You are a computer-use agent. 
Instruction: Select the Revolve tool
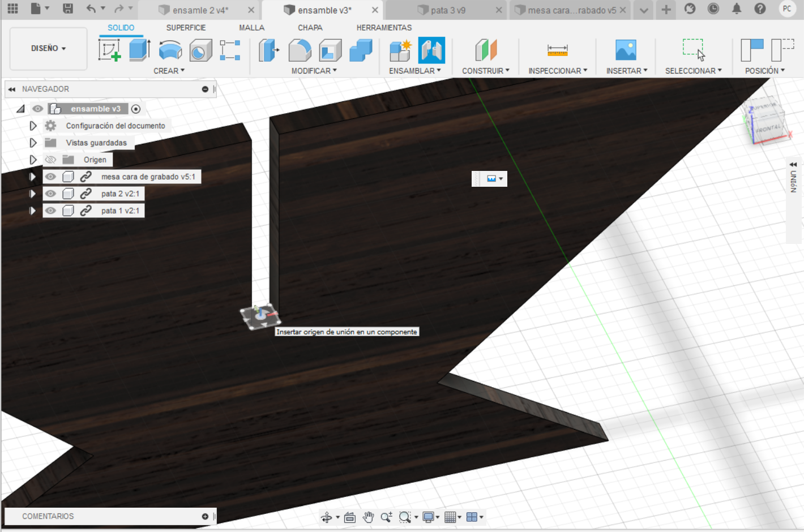[170, 50]
